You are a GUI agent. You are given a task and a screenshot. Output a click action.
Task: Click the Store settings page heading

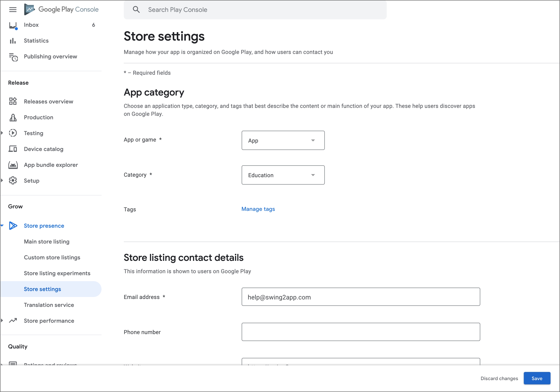coord(164,36)
